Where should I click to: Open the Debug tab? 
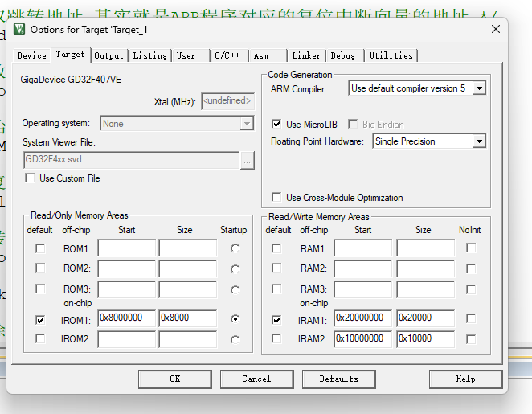(x=343, y=55)
